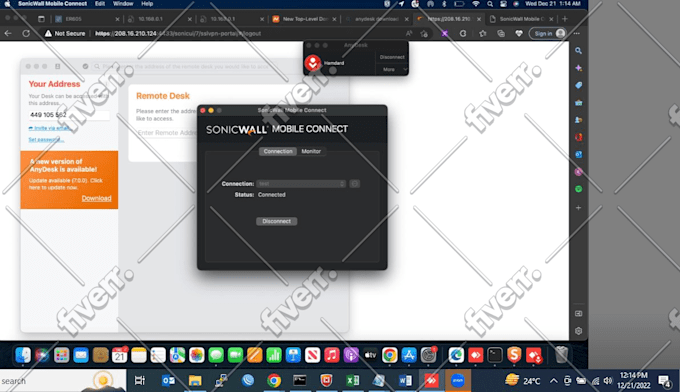Click the Wi-Fi icon in menu bar
The width and height of the screenshot is (680, 392).
pyautogui.click(x=476, y=4)
